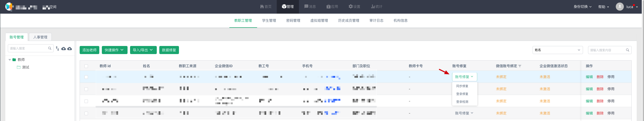Open 统计 statistics in top nav
The height and width of the screenshot is (121, 644).
376,7
